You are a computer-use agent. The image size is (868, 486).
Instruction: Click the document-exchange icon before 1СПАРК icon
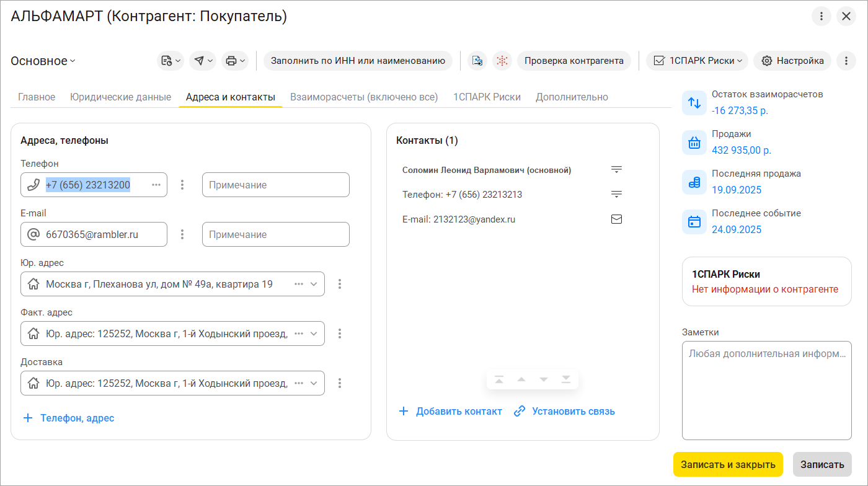click(x=477, y=61)
